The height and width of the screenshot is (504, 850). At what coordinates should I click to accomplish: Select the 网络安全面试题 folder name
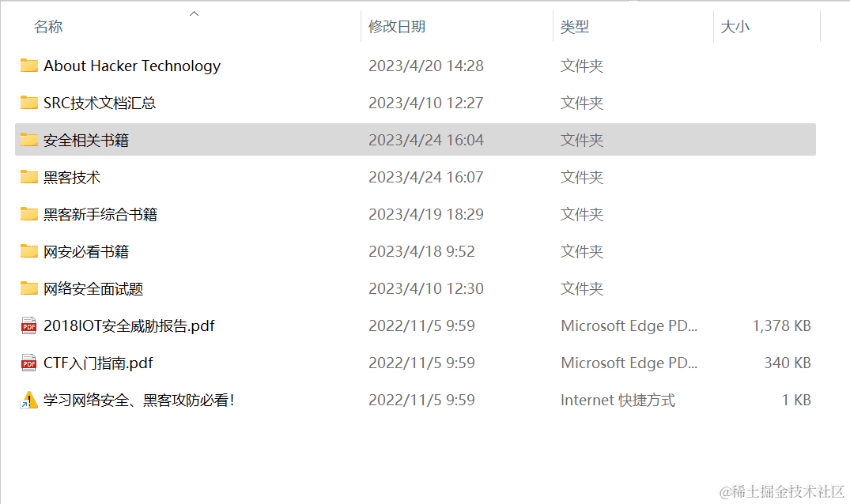pyautogui.click(x=93, y=288)
